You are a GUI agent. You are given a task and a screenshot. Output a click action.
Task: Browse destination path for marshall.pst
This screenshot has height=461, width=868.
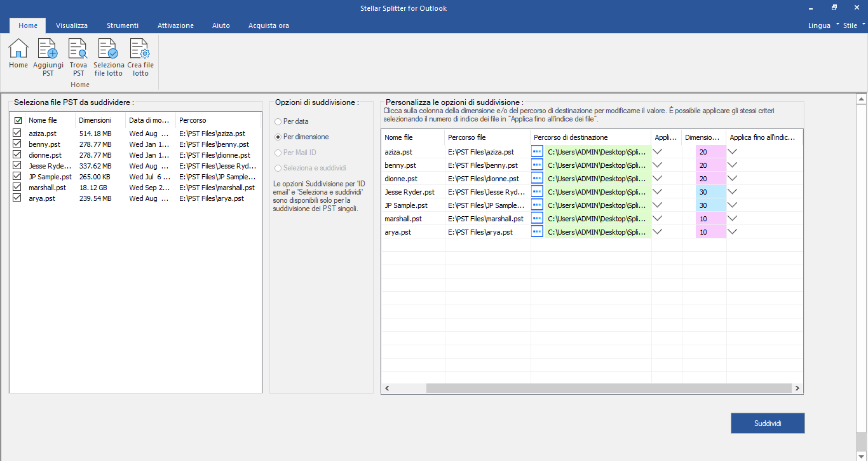538,218
